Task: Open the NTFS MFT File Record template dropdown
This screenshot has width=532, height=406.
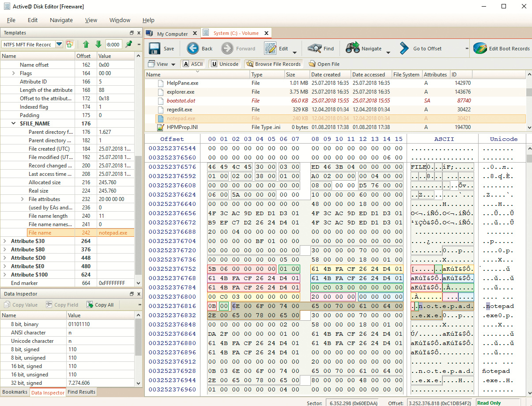Action: [59, 45]
